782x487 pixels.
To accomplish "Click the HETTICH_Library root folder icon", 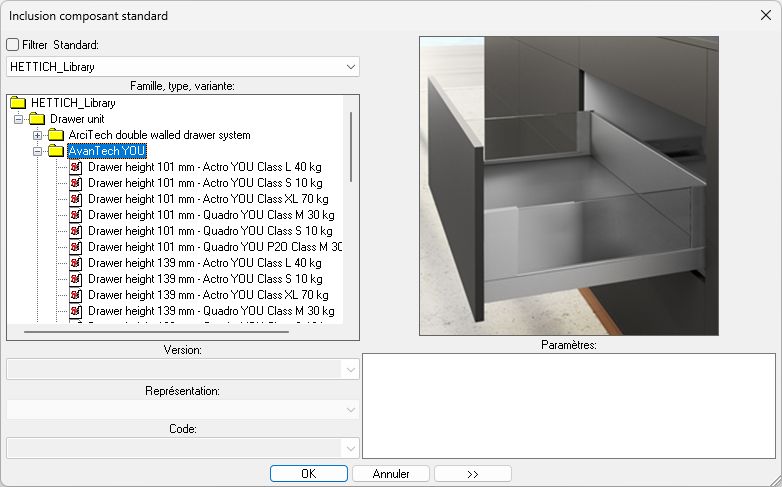I will (x=18, y=103).
